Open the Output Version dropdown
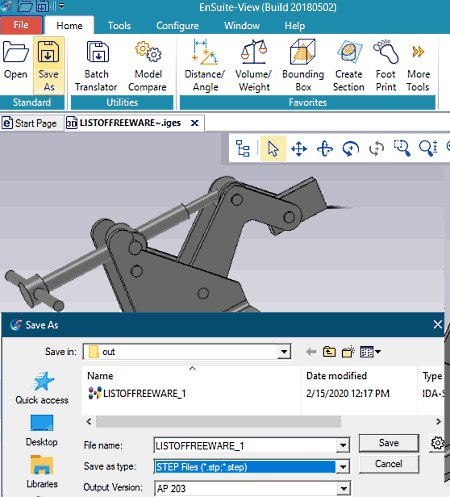The height and width of the screenshot is (497, 450). click(343, 488)
